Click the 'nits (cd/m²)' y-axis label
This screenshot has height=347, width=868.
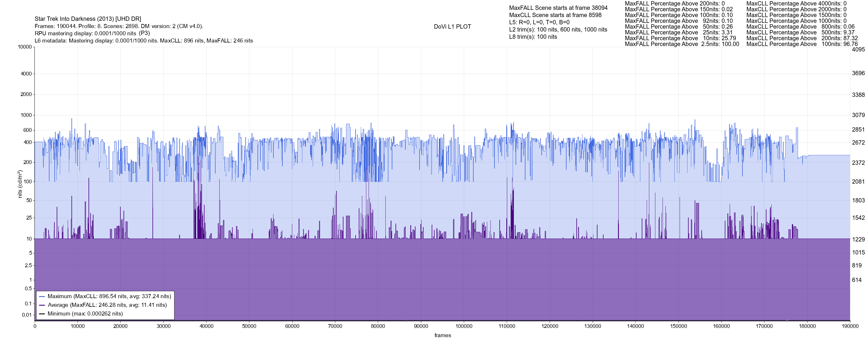pos(20,184)
